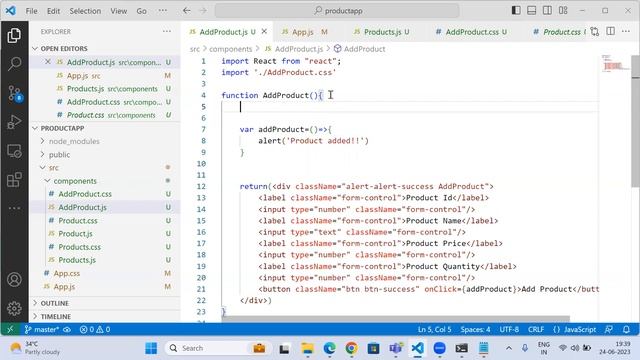
Task: Open the notifications bell
Action: 626,329
